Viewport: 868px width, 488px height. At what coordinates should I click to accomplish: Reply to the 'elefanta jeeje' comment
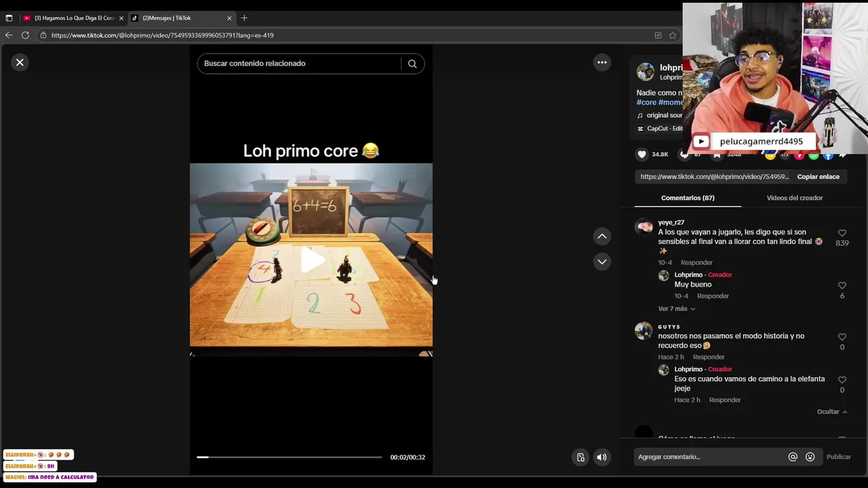[x=725, y=401]
